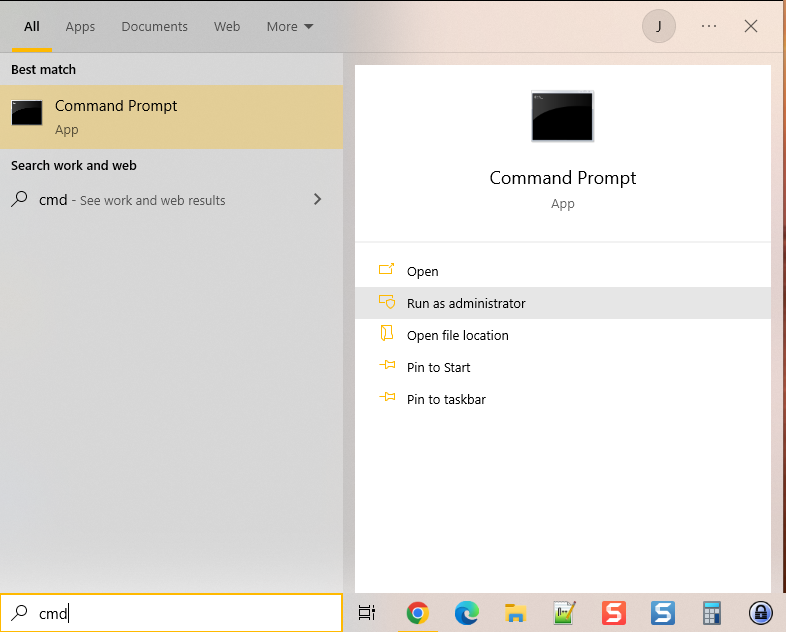Viewport: 786px width, 632px height.
Task: Click the search box containing cmd
Action: click(171, 613)
